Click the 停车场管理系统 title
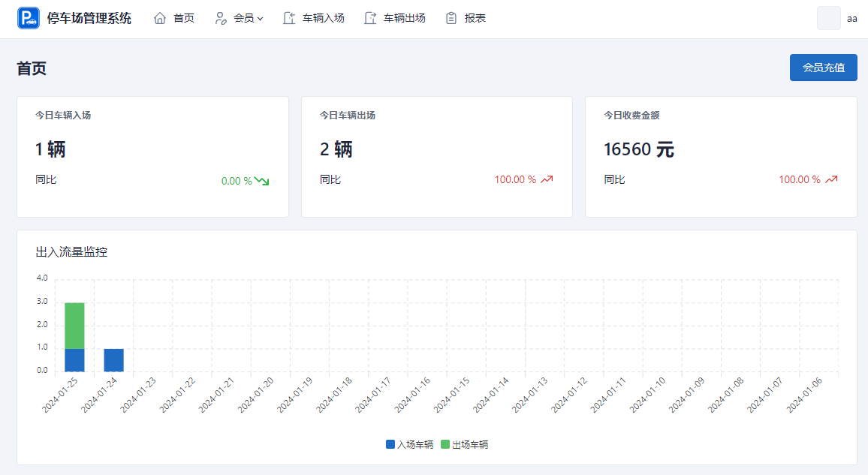 click(x=89, y=18)
